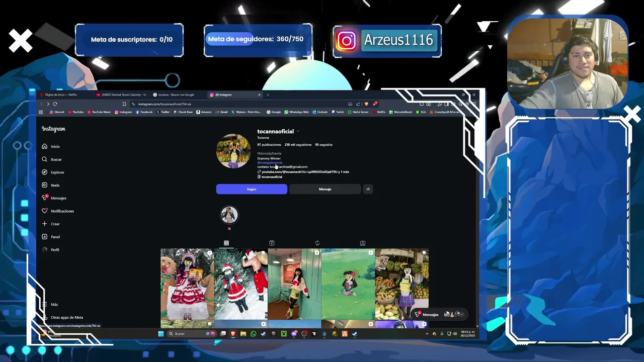Go forward in browser history
644x362 pixels.
48,104
